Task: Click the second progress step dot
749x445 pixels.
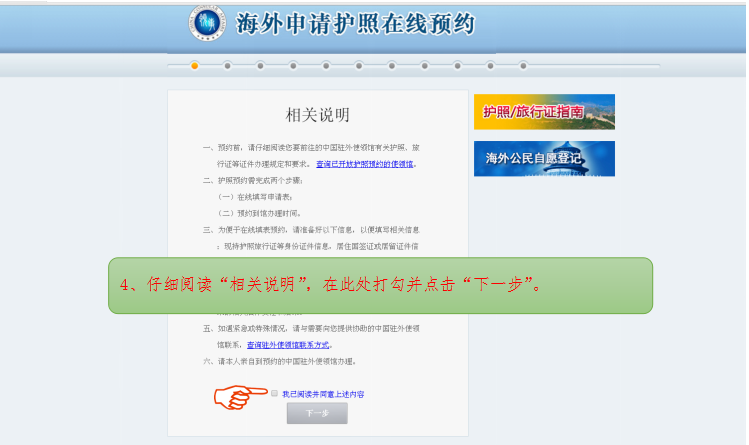Action: [x=227, y=66]
